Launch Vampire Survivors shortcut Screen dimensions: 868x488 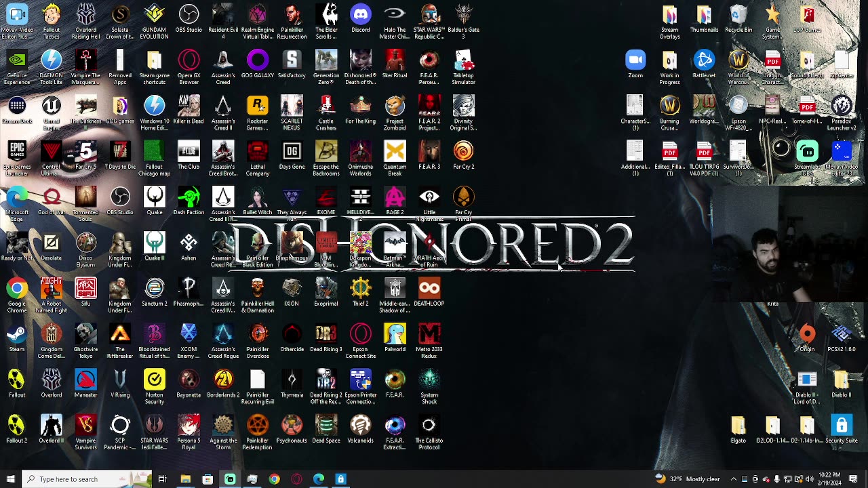click(x=85, y=431)
